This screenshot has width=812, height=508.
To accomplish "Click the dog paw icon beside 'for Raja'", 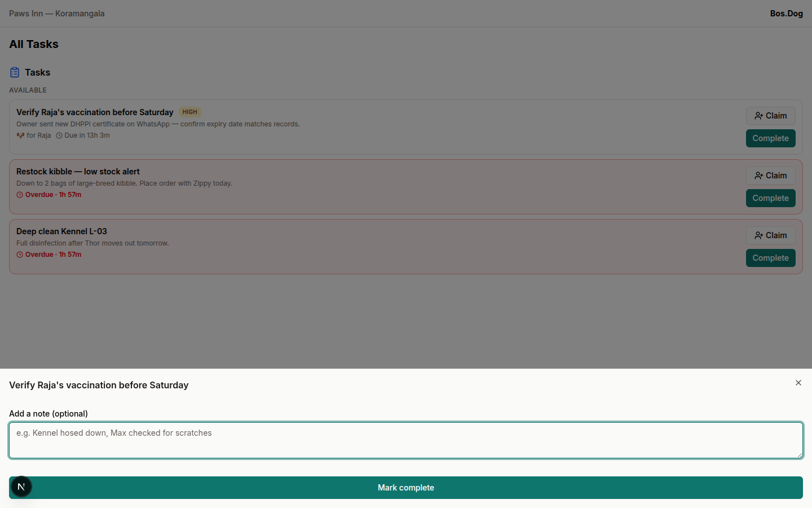I will pyautogui.click(x=20, y=135).
